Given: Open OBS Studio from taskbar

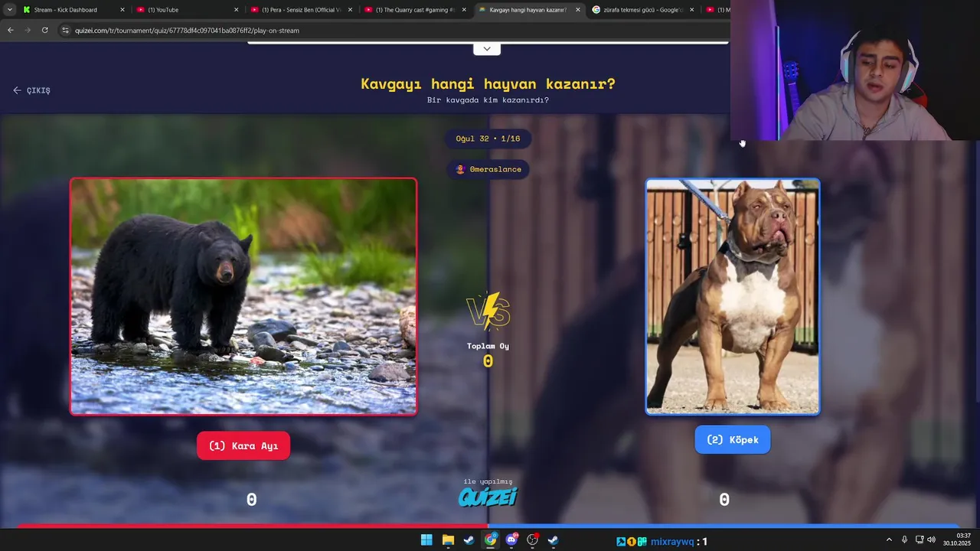Looking at the screenshot, I should click(x=532, y=540).
